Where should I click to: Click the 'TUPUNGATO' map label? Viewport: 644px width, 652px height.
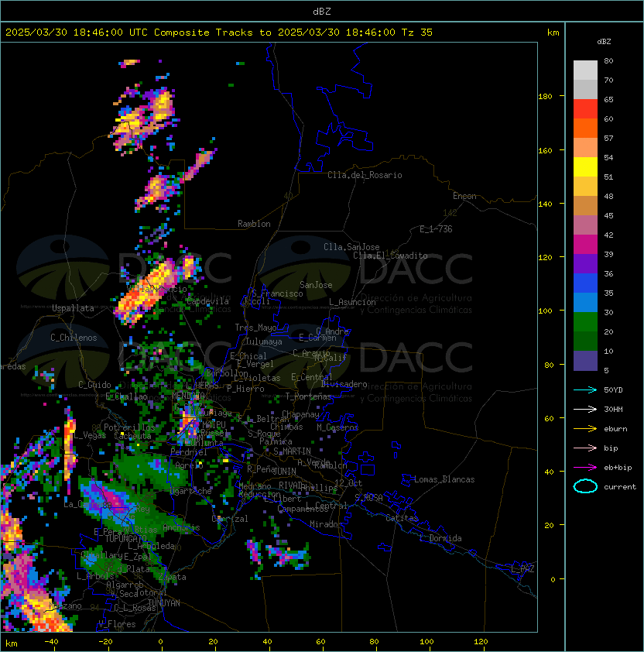click(126, 539)
